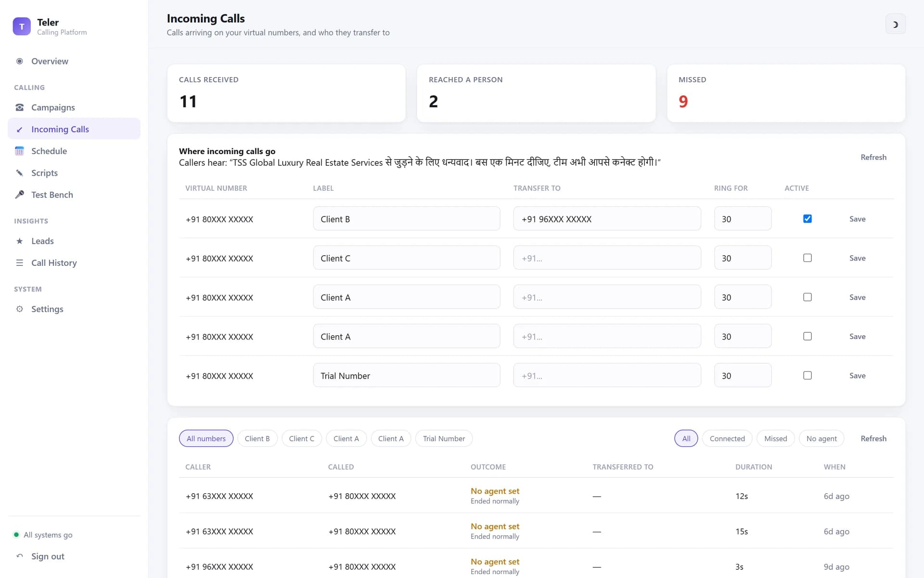Screen dimensions: 924x578
Task: Open the Settings menu item
Action: tap(74, 309)
